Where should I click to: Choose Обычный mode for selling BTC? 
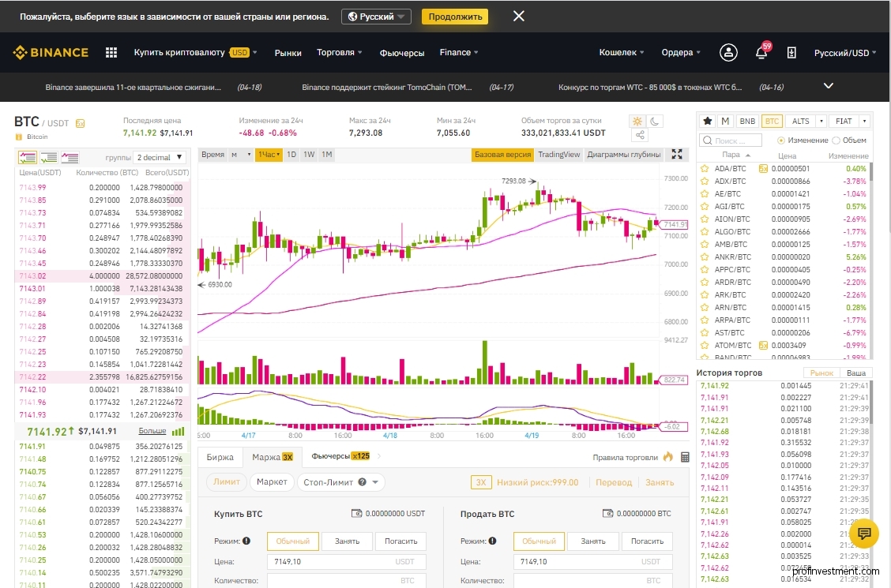(x=539, y=541)
